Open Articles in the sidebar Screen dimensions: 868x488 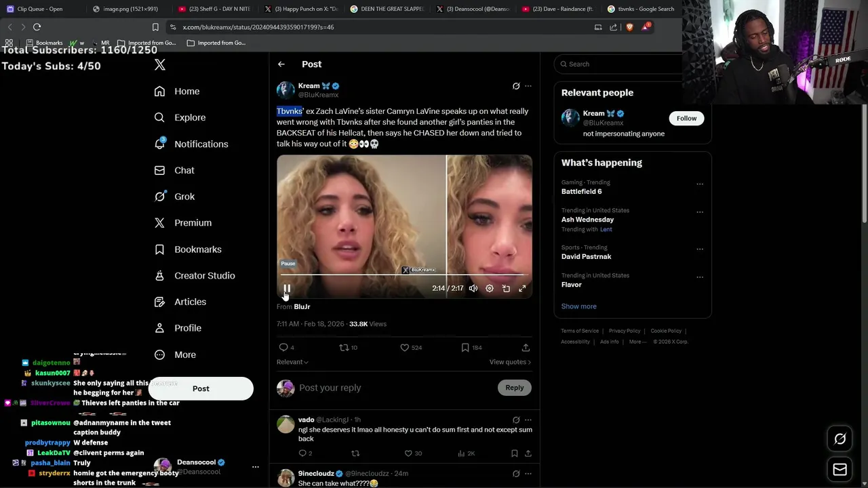[180, 302]
